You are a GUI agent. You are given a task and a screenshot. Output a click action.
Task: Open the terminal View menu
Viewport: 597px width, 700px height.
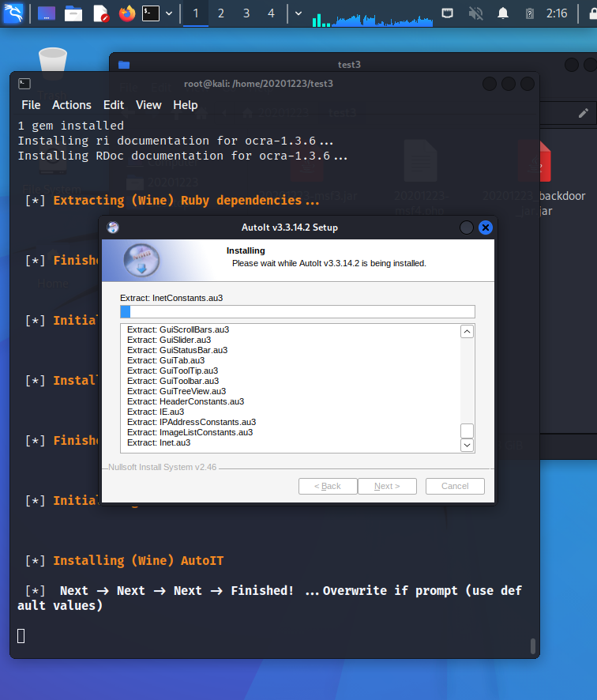tap(148, 105)
